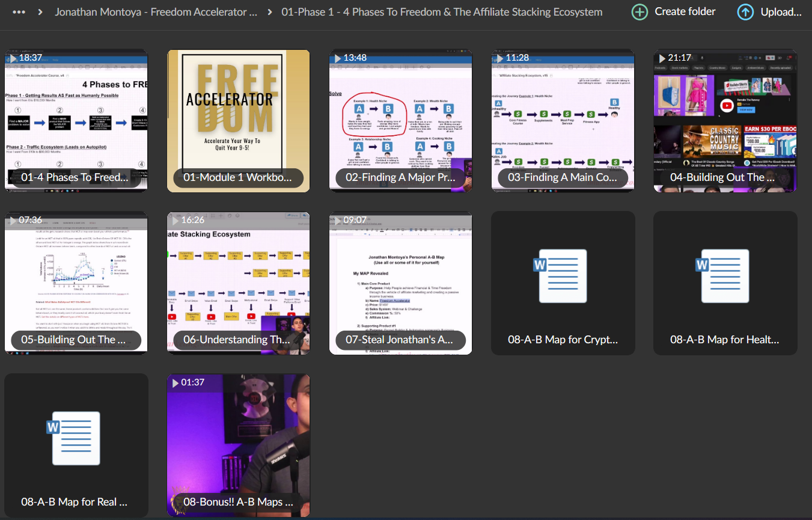Open the Word document icon for Crypto A-B Map
The height and width of the screenshot is (520, 812).
pos(563,275)
